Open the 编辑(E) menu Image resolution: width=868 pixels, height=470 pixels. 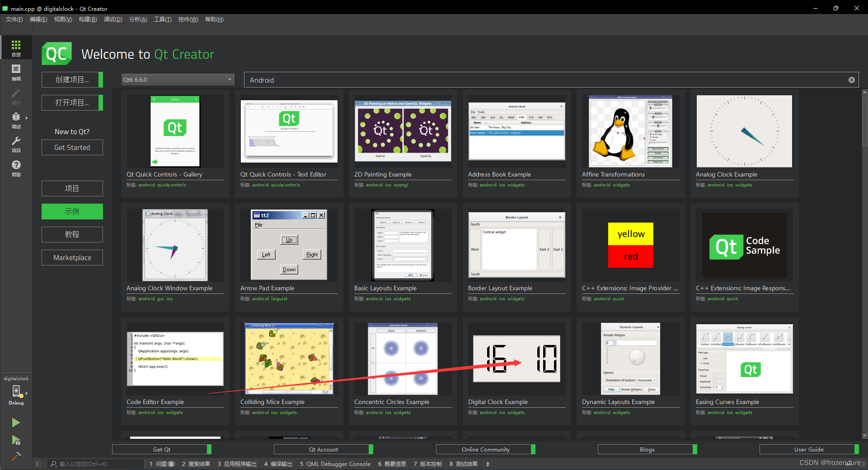point(38,19)
